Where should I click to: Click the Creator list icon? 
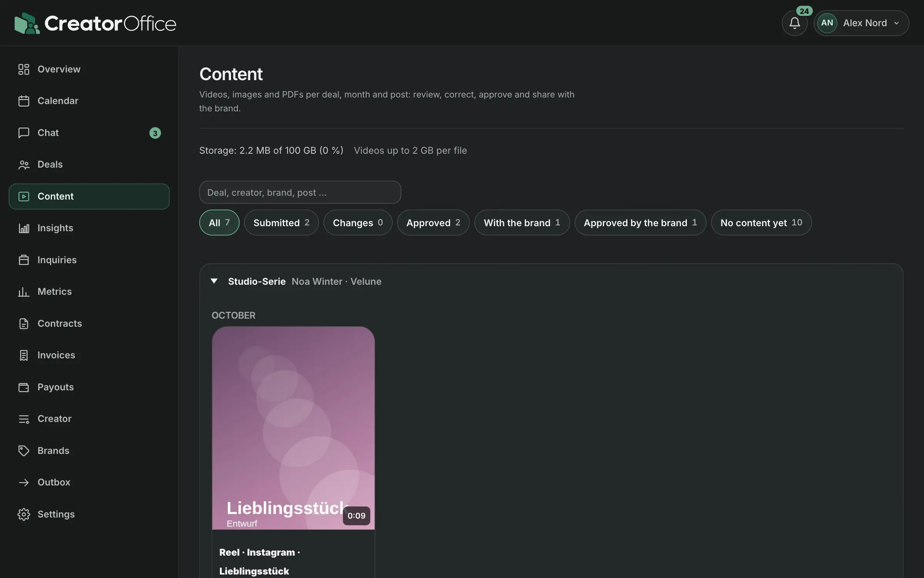pyautogui.click(x=24, y=419)
